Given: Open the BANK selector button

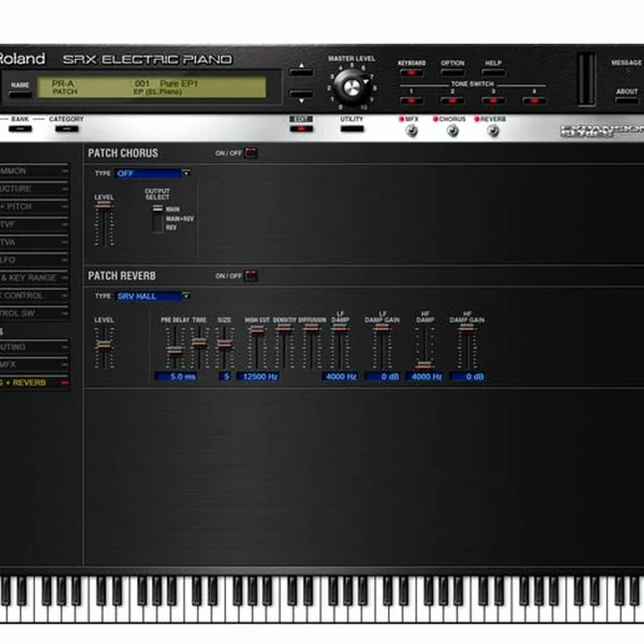Looking at the screenshot, I should [20, 129].
